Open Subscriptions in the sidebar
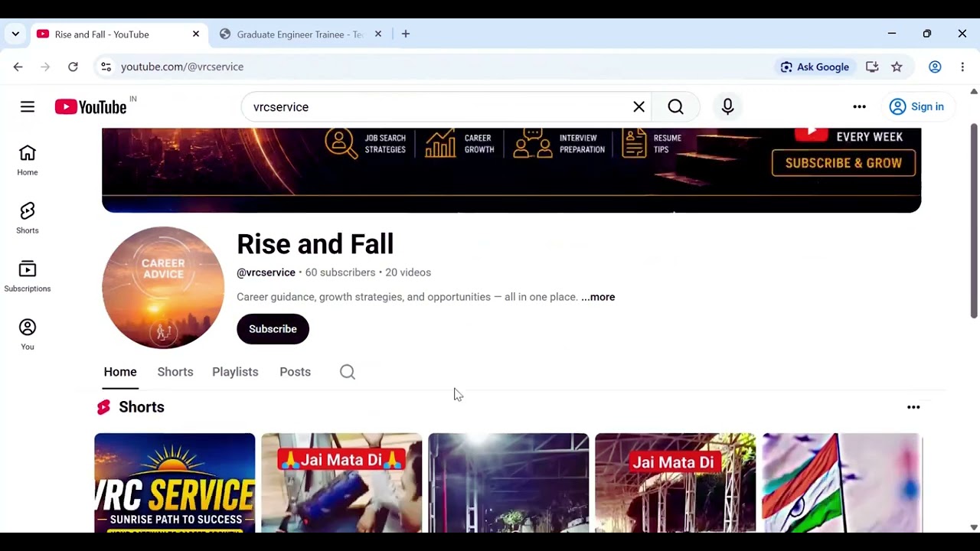This screenshot has width=980, height=551. [x=28, y=277]
